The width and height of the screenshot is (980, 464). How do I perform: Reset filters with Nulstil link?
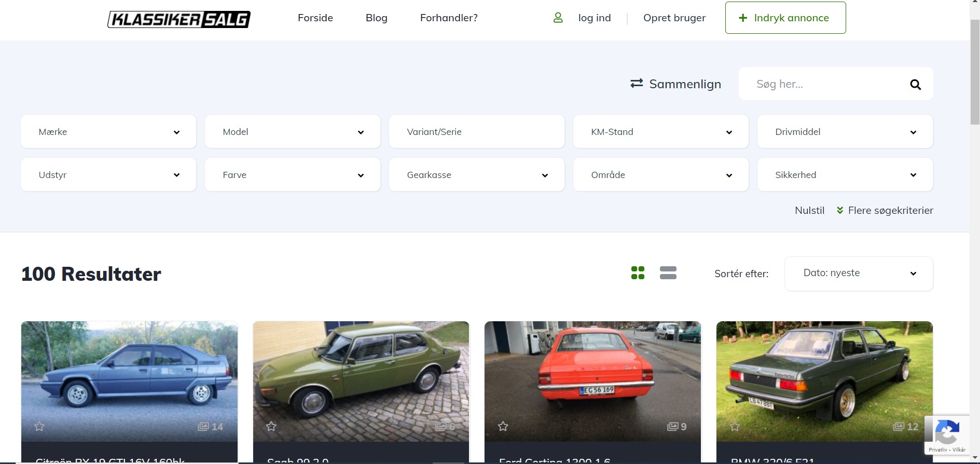pos(809,210)
